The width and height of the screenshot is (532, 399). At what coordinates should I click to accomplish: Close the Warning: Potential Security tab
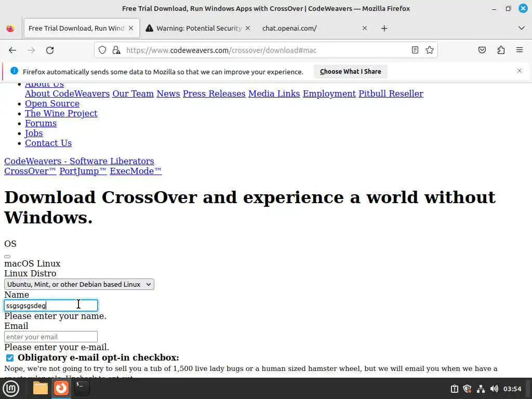point(248,29)
